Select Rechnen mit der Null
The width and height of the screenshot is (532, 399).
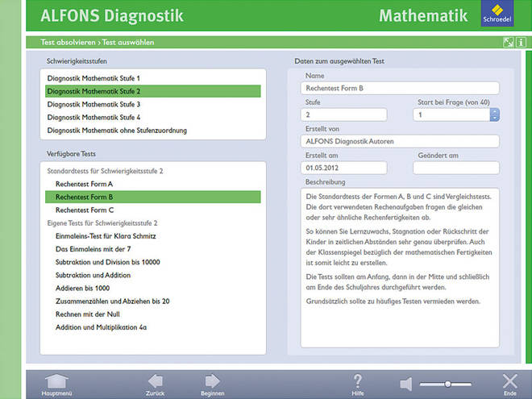(x=153, y=314)
